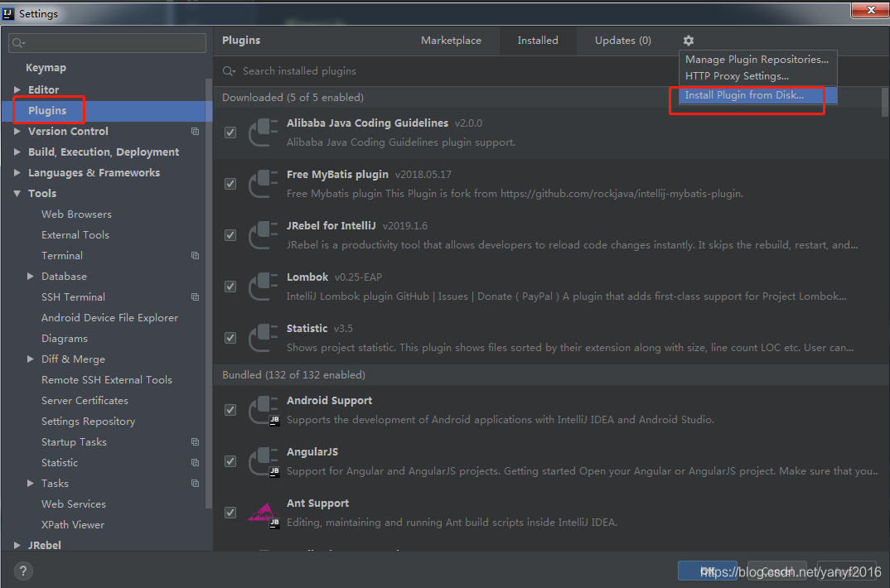890x588 pixels.
Task: Toggle the AngularJS plugin checkbox
Action: click(x=230, y=461)
